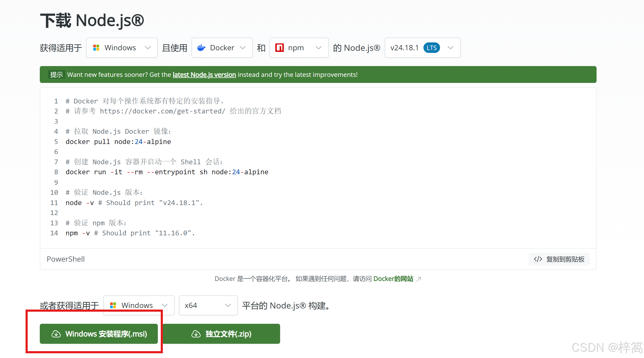Viewport: 644px width, 358px height.
Task: Click the red npm logo icon
Action: 279,48
